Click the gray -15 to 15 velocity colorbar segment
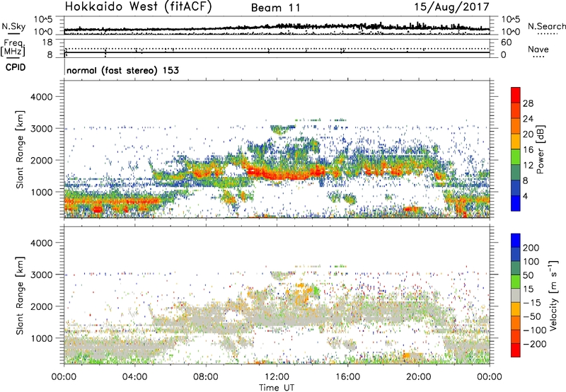The image size is (566, 392). coord(516,295)
